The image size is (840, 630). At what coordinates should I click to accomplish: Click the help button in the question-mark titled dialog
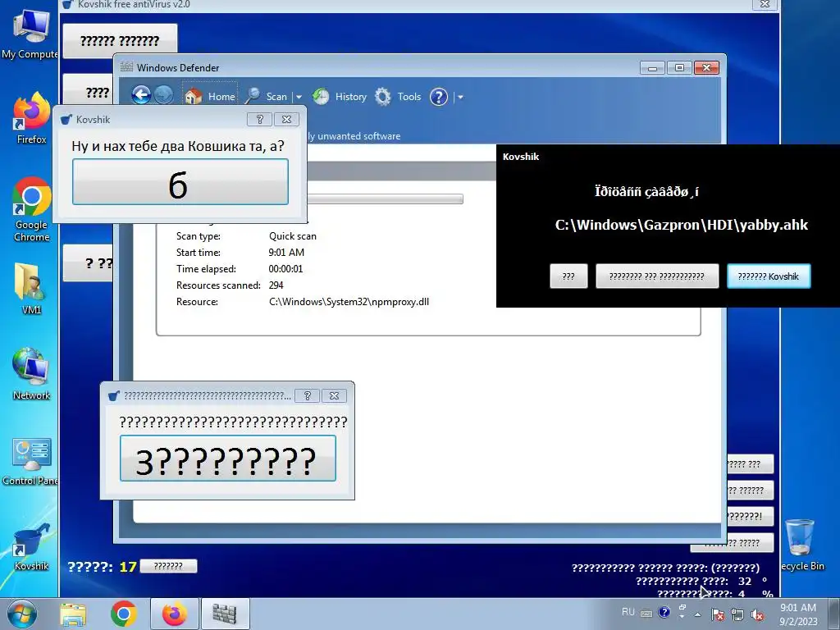(308, 396)
